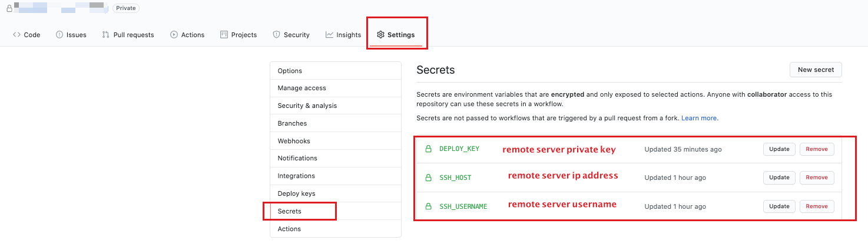Click the Issues circle icon
The width and height of the screenshot is (868, 243).
click(59, 35)
